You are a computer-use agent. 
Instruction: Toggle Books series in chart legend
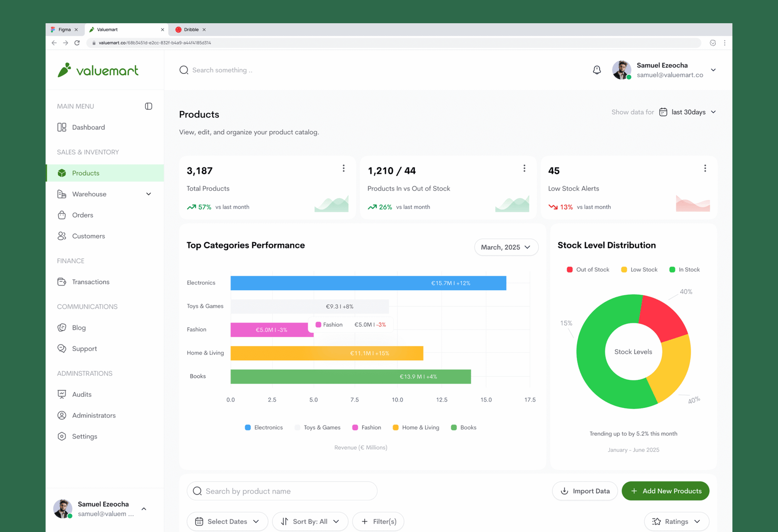[x=463, y=427]
